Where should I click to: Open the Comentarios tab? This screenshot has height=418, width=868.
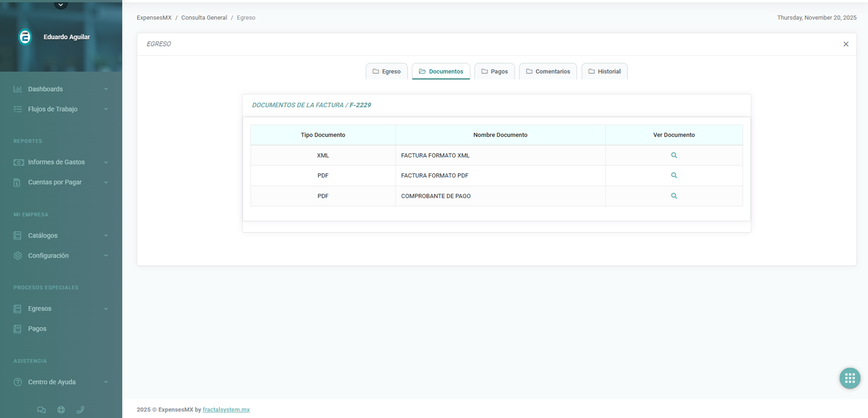coord(548,71)
